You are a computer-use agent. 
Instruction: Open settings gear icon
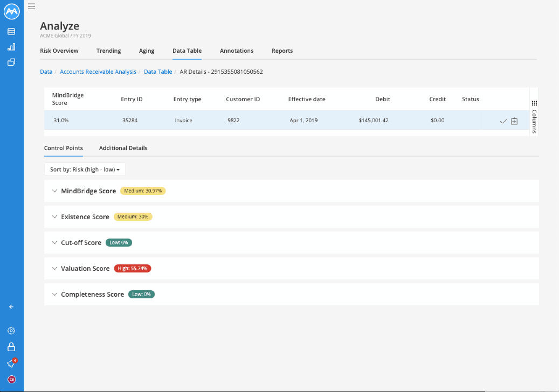[11, 331]
